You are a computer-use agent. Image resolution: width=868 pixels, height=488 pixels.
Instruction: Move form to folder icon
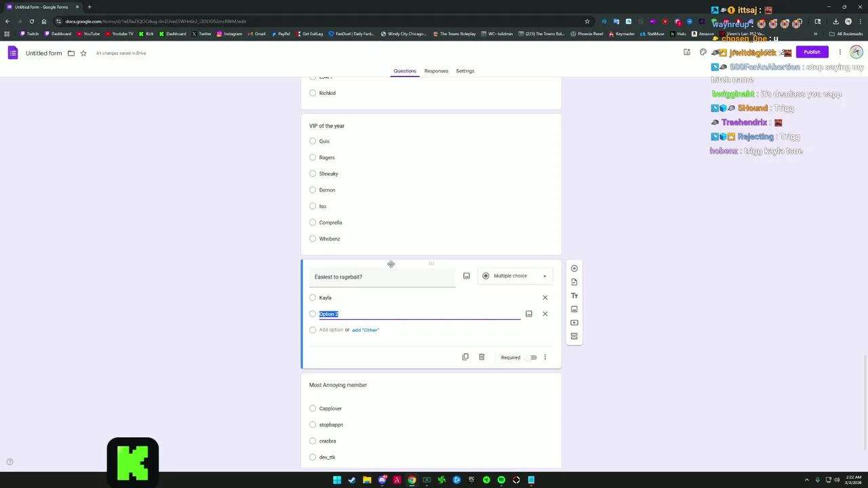click(71, 53)
